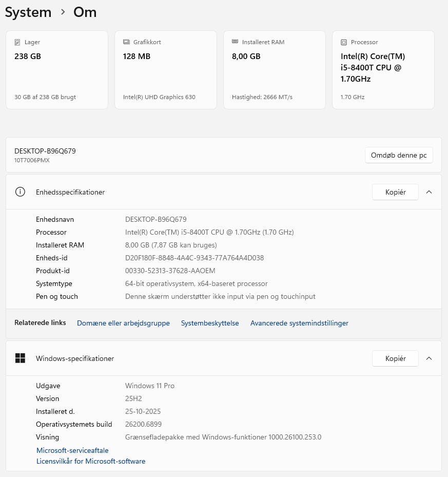Go back to System breadcrumb

[28, 12]
